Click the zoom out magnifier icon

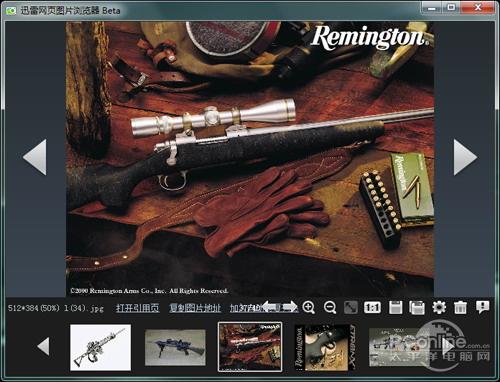(x=330, y=307)
